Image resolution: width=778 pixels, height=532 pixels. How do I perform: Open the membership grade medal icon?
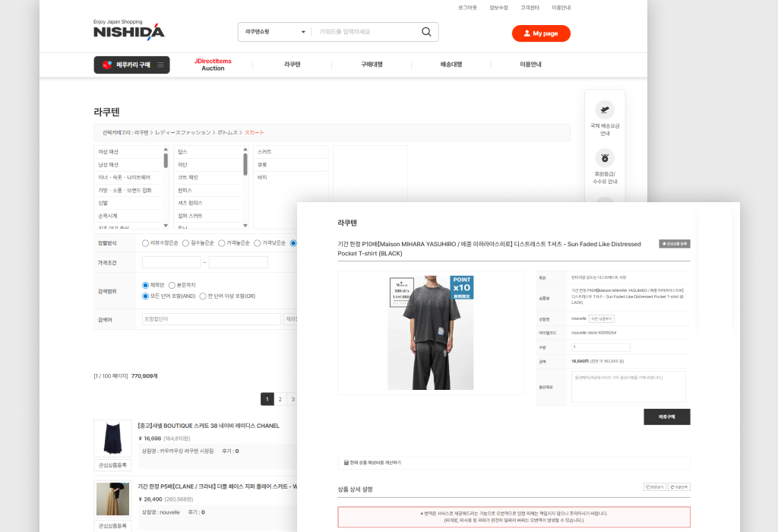click(x=605, y=159)
